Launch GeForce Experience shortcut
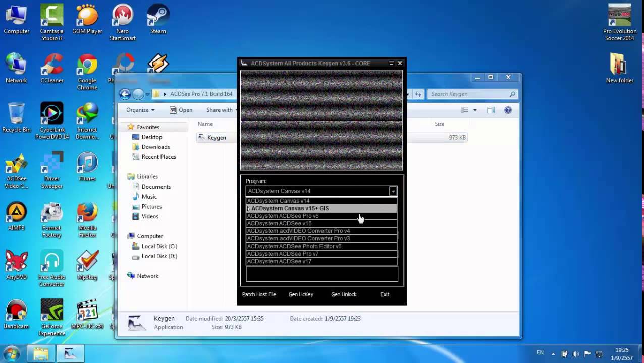This screenshot has height=363, width=644. [51, 318]
